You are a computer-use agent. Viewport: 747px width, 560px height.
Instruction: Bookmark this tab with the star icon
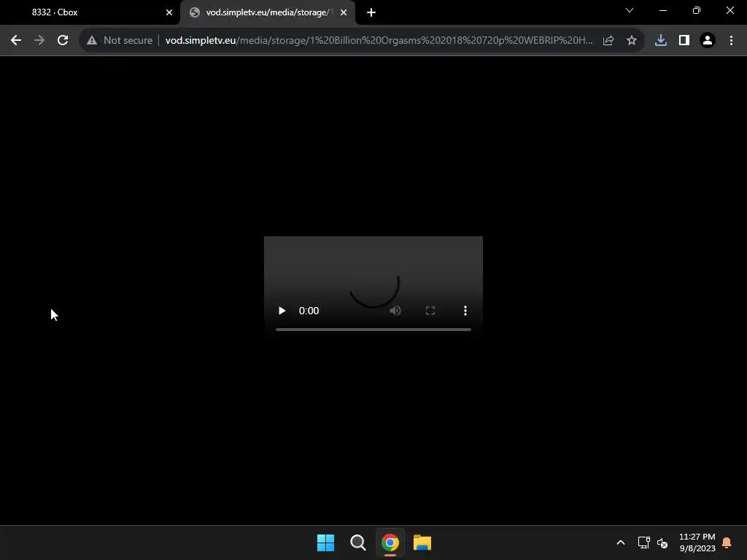pos(632,41)
